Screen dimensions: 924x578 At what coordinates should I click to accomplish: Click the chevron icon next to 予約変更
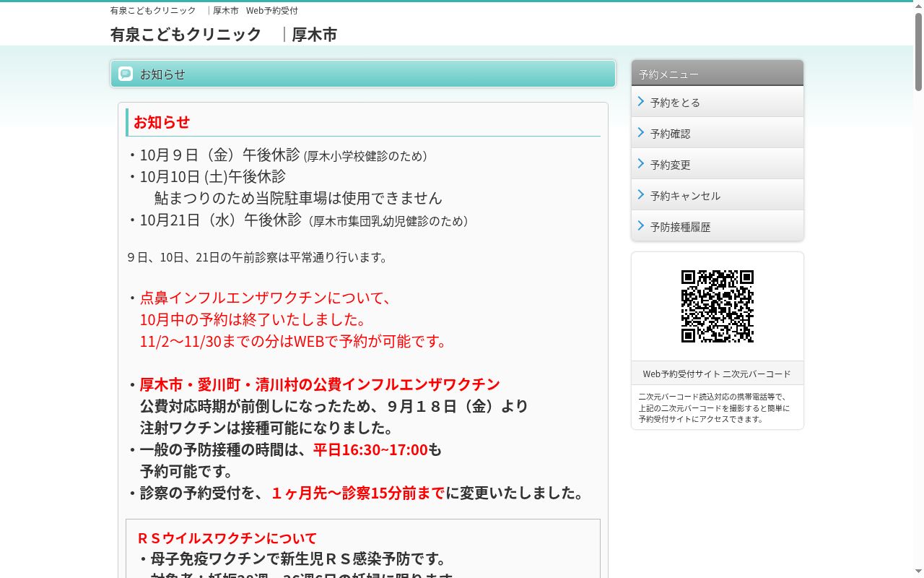click(641, 164)
